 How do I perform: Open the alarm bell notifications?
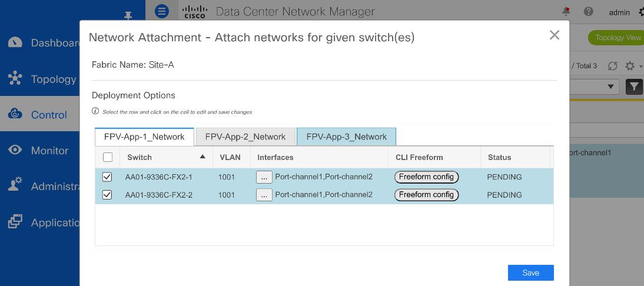coord(566,12)
